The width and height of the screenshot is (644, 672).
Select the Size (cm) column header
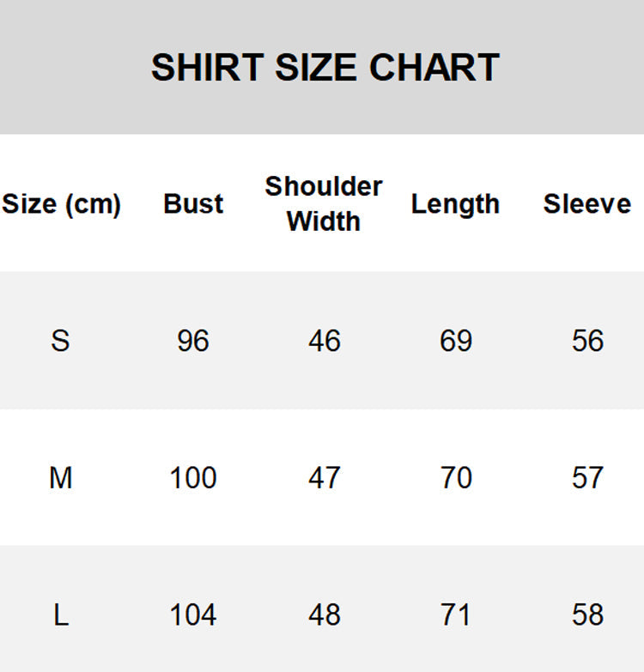click(x=61, y=204)
